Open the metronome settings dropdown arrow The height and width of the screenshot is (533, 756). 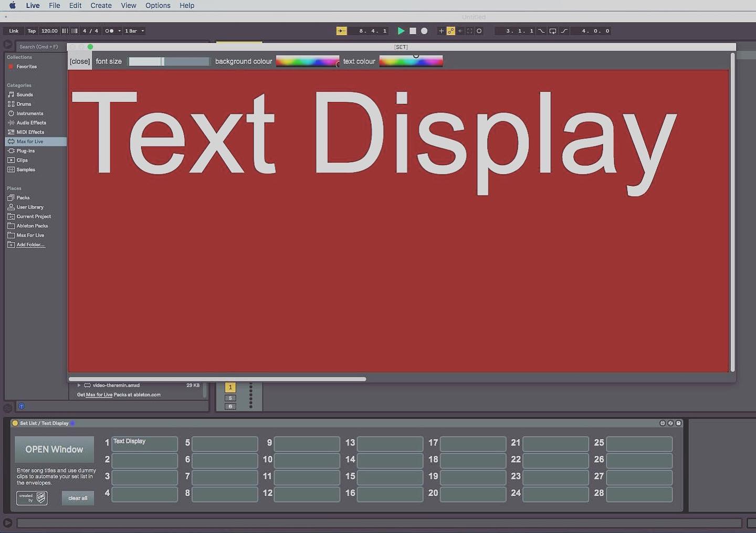[x=120, y=31]
